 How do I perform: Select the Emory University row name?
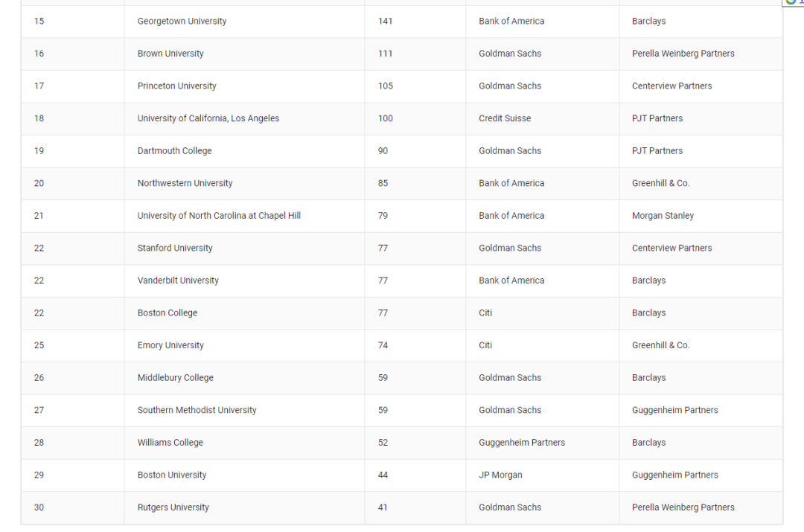(170, 345)
